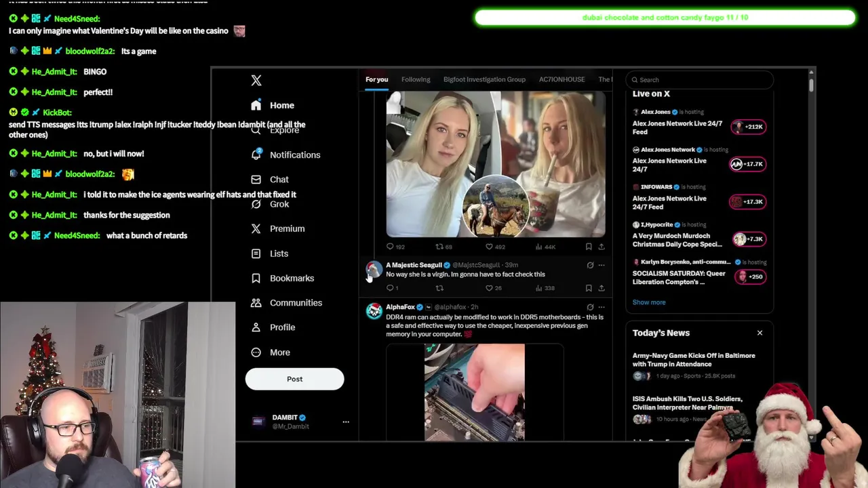Screen dimensions: 868x488
Task: Like the photo post with 492 likes
Action: tap(495, 247)
